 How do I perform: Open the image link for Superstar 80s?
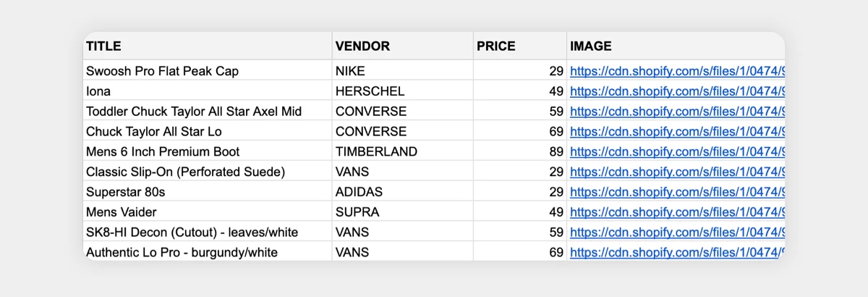[677, 192]
